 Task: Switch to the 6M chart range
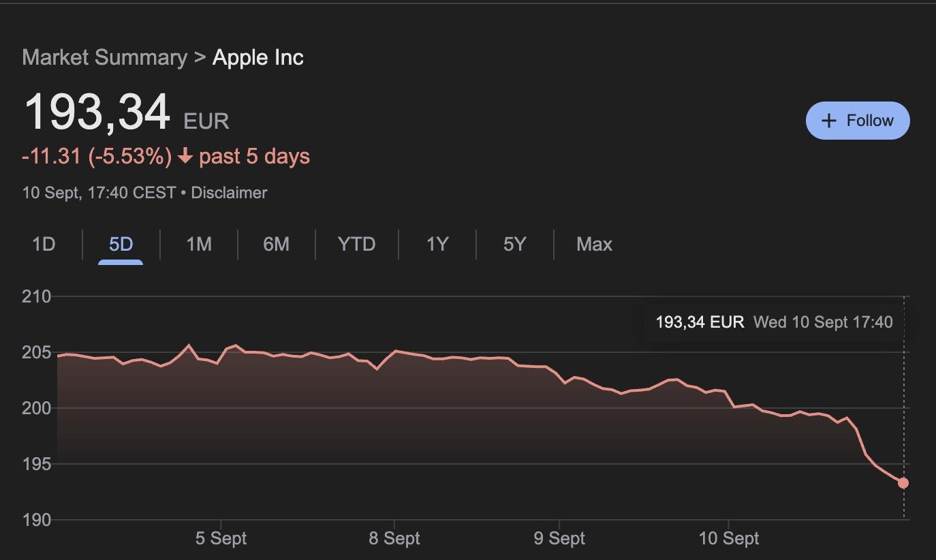(276, 245)
